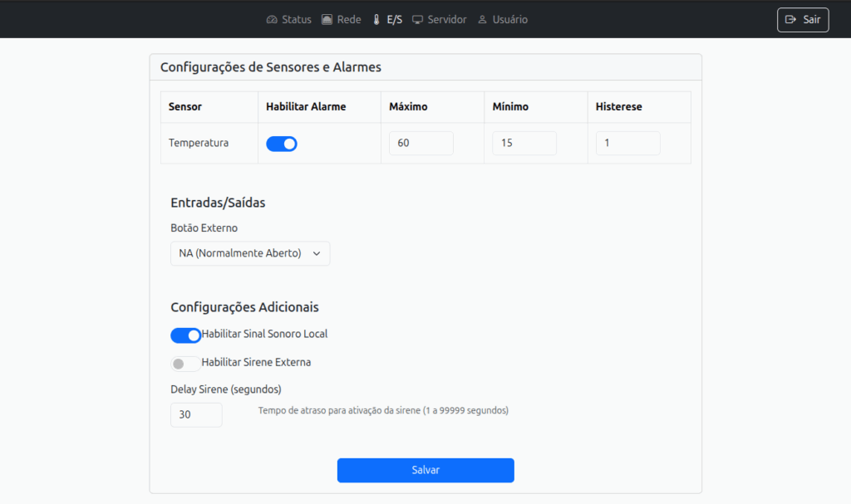The image size is (851, 504).
Task: Click the Sair text to log out
Action: 811,20
